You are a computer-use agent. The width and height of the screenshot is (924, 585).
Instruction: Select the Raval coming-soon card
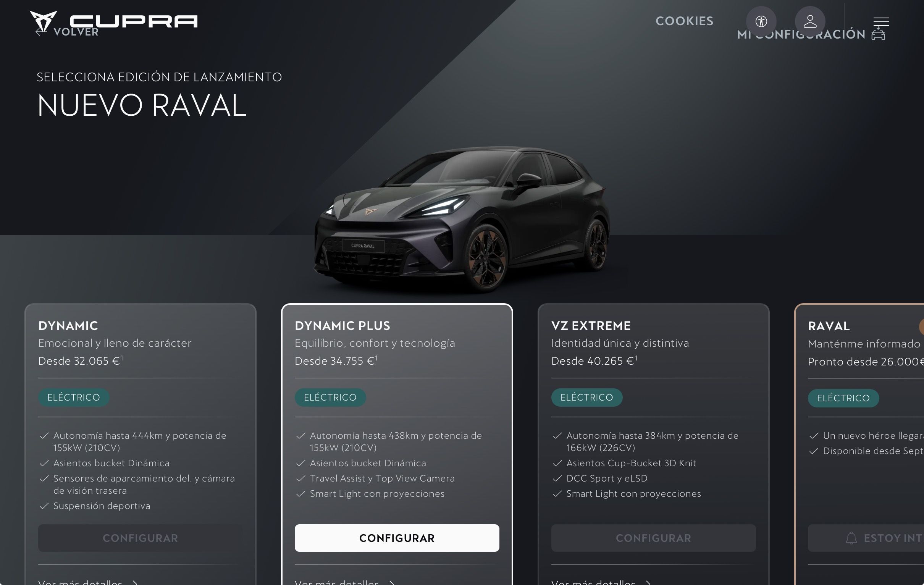859,444
